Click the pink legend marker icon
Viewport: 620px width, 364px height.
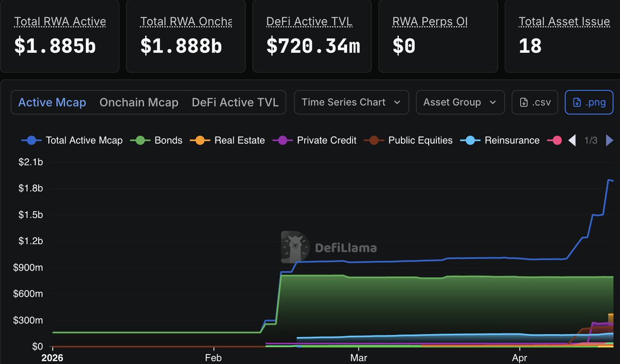coord(556,140)
